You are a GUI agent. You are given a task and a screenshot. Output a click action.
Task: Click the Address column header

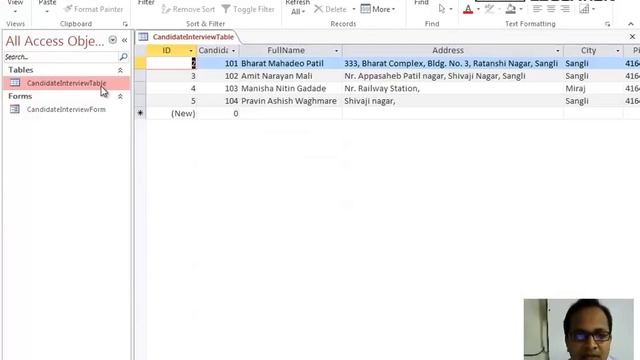pos(448,51)
